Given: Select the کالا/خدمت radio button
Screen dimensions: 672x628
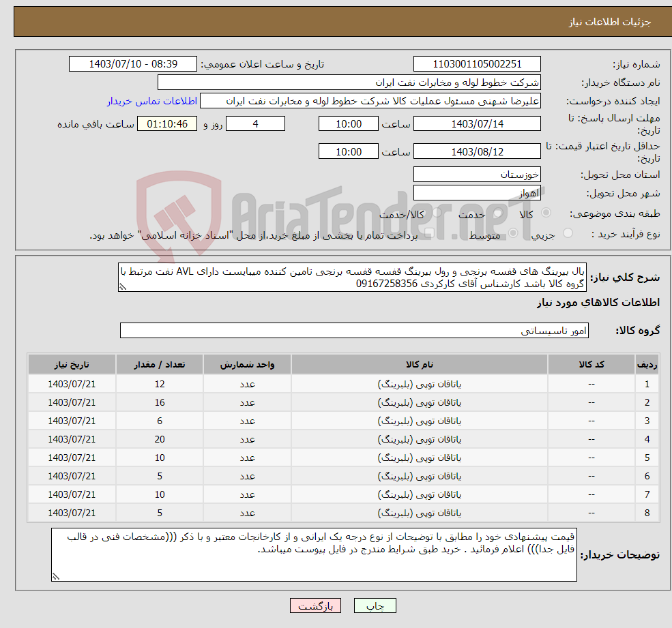Looking at the screenshot, I should click(x=437, y=213).
